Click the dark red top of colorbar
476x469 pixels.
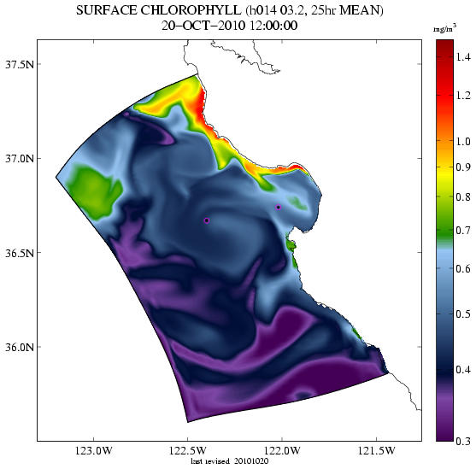click(x=444, y=44)
